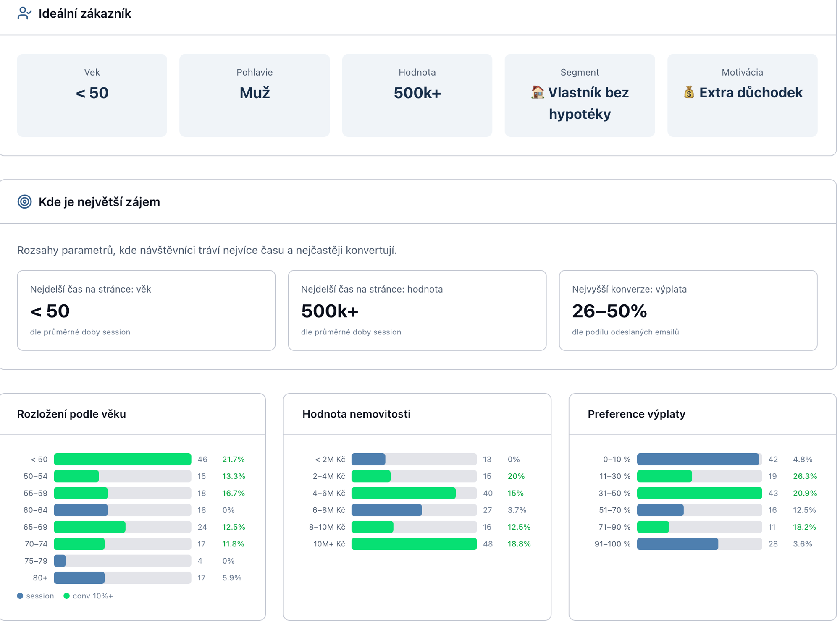The width and height of the screenshot is (840, 627).
Task: Click the "80+" age row label
Action: (x=40, y=577)
